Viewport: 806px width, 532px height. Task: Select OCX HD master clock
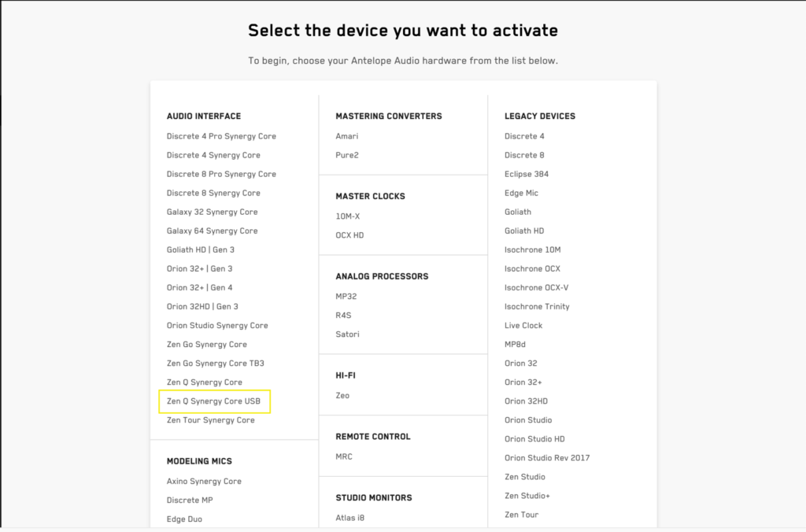click(349, 235)
